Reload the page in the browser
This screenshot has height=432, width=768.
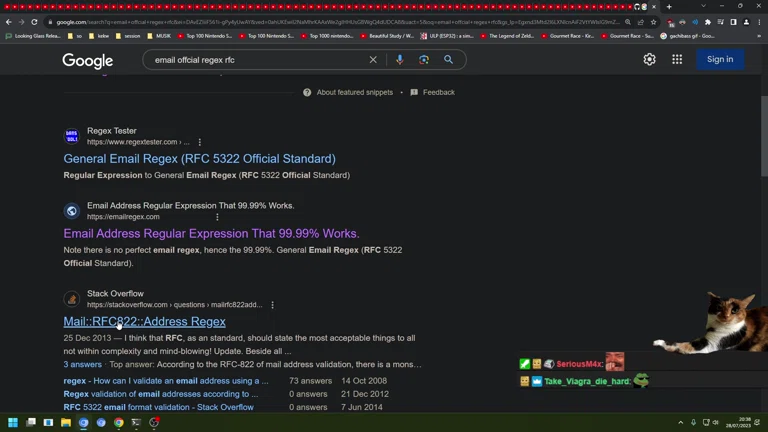pos(34,22)
